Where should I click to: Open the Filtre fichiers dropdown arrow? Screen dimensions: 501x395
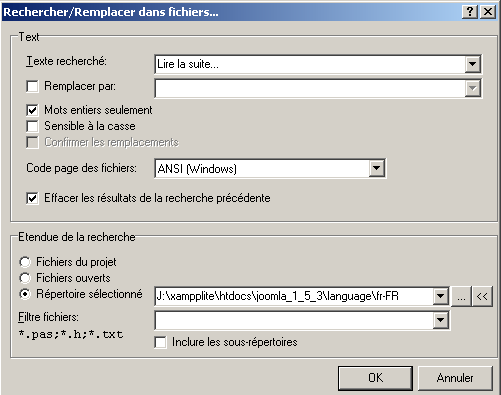click(x=441, y=320)
